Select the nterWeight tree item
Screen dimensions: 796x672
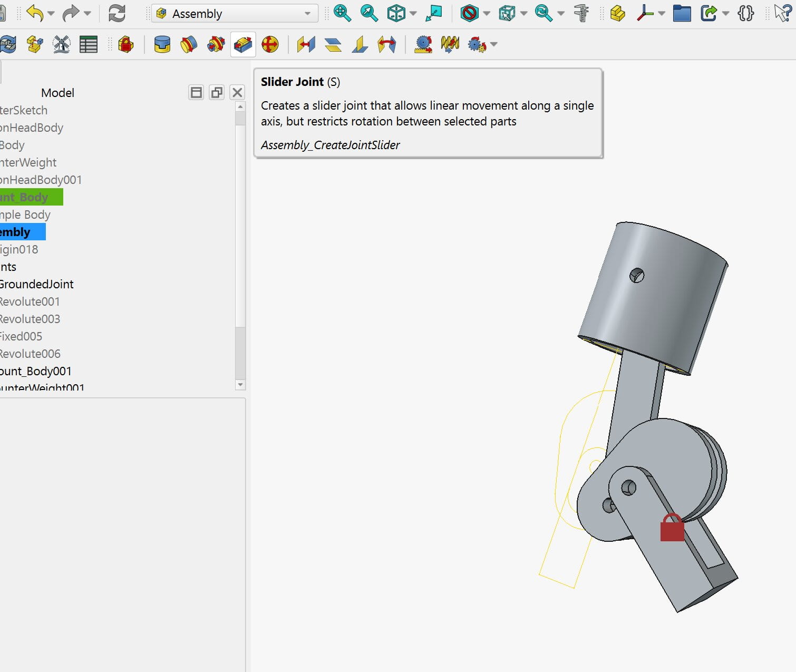click(x=28, y=162)
